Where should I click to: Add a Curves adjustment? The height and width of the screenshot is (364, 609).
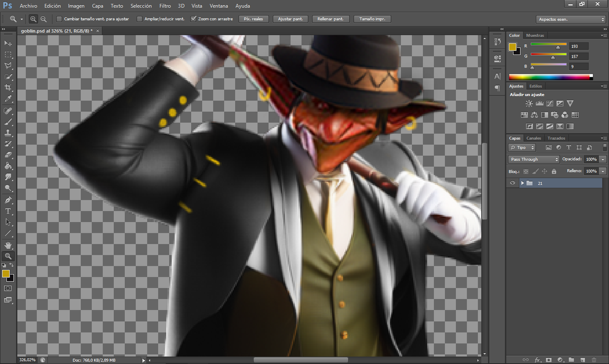tap(550, 103)
